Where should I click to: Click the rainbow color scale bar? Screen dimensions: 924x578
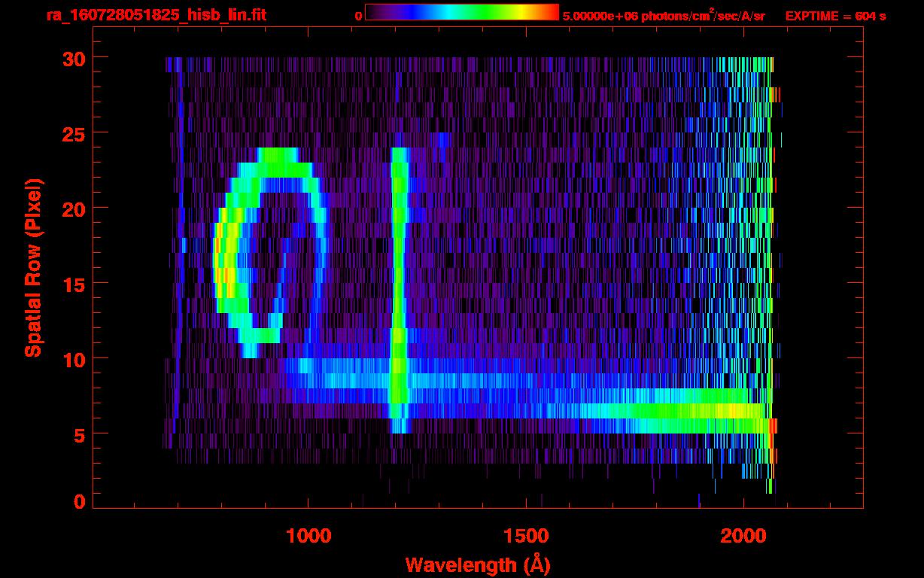(462, 12)
